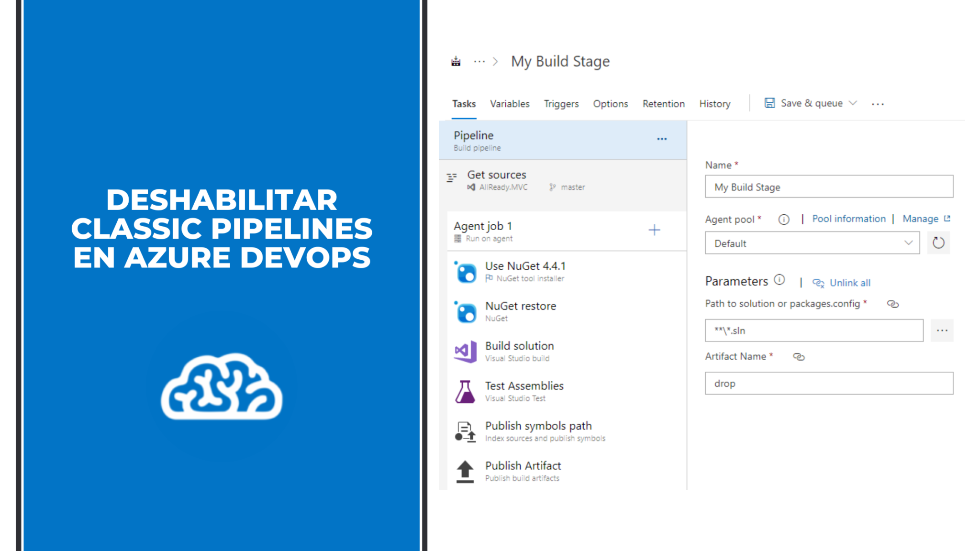The height and width of the screenshot is (551, 980).
Task: Select the Get sources step
Action: [563, 181]
